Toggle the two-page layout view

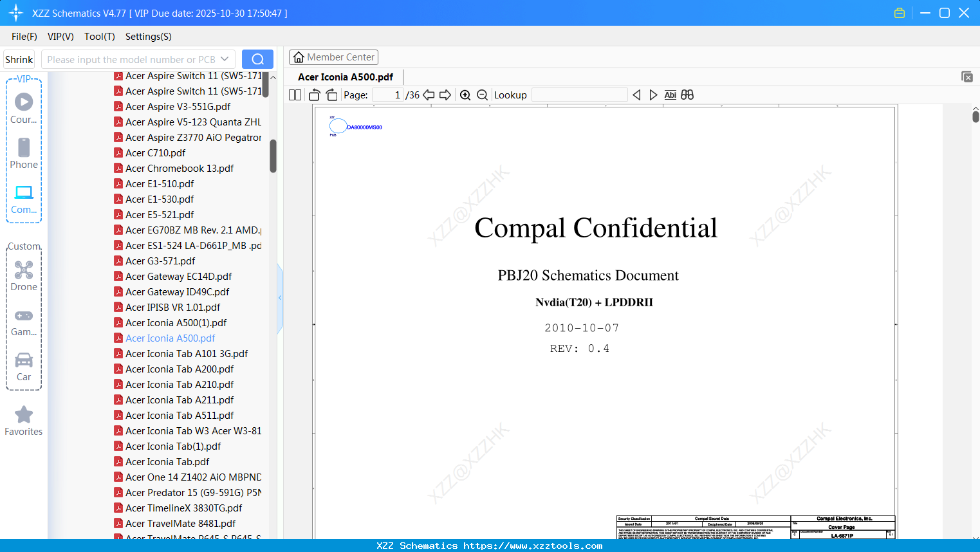tap(295, 95)
